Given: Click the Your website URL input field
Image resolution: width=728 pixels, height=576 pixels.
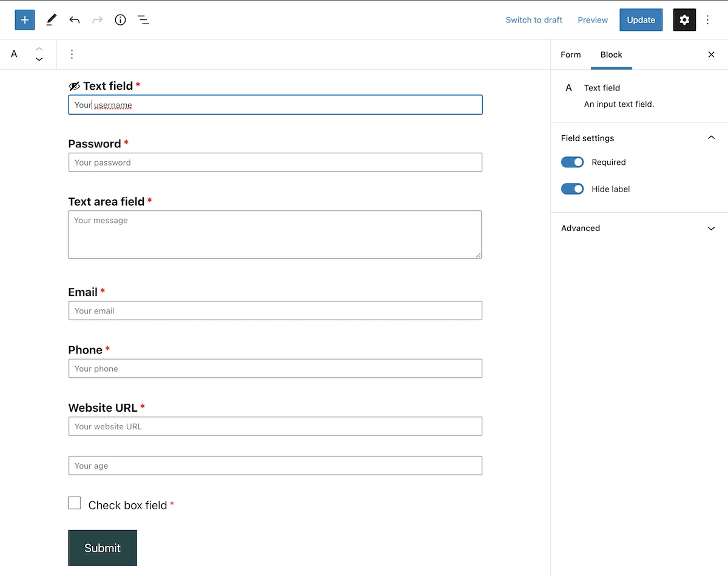Looking at the screenshot, I should (x=275, y=426).
